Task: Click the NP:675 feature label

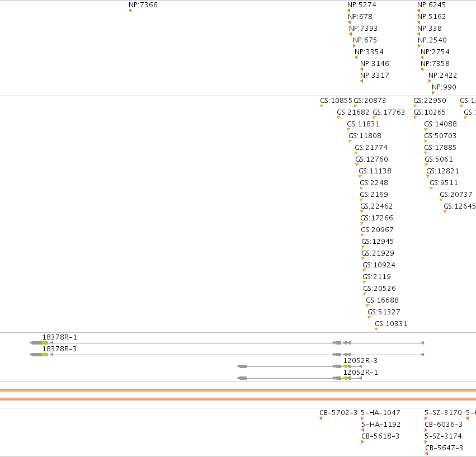Action: click(365, 40)
